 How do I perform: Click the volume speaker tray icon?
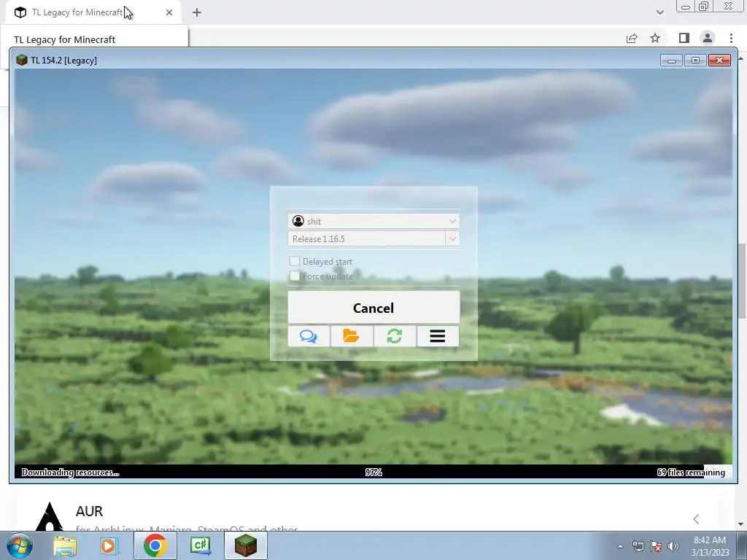(x=673, y=546)
